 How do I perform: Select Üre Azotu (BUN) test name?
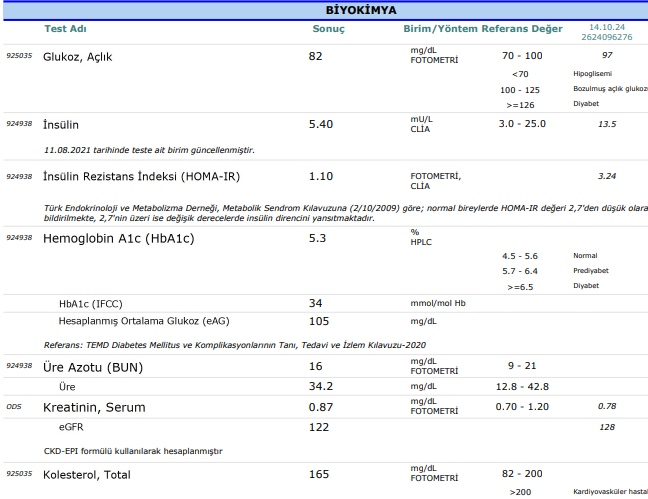(93, 368)
